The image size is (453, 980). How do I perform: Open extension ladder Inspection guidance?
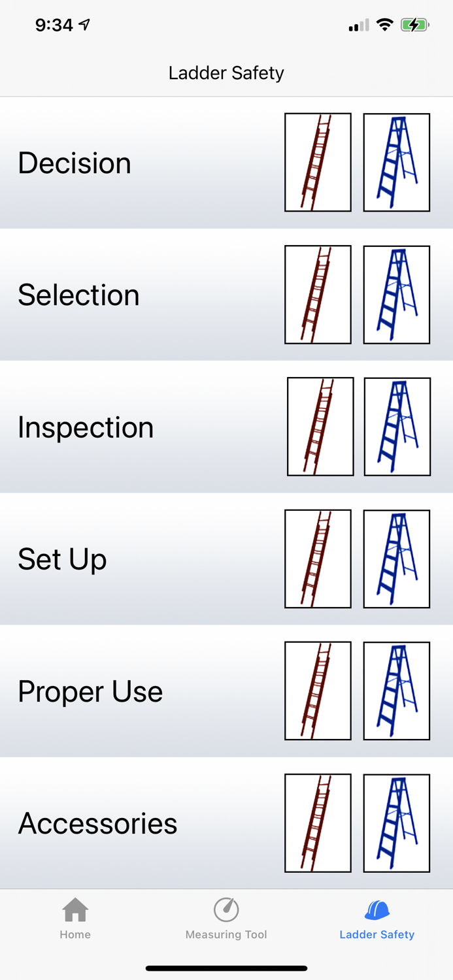[320, 426]
